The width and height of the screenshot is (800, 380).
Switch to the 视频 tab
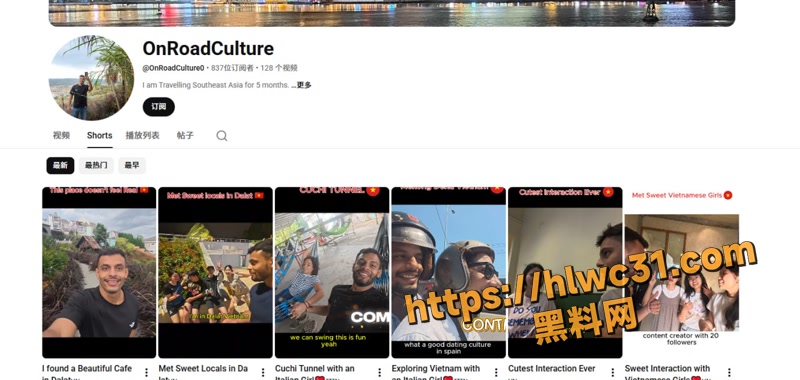click(x=61, y=135)
